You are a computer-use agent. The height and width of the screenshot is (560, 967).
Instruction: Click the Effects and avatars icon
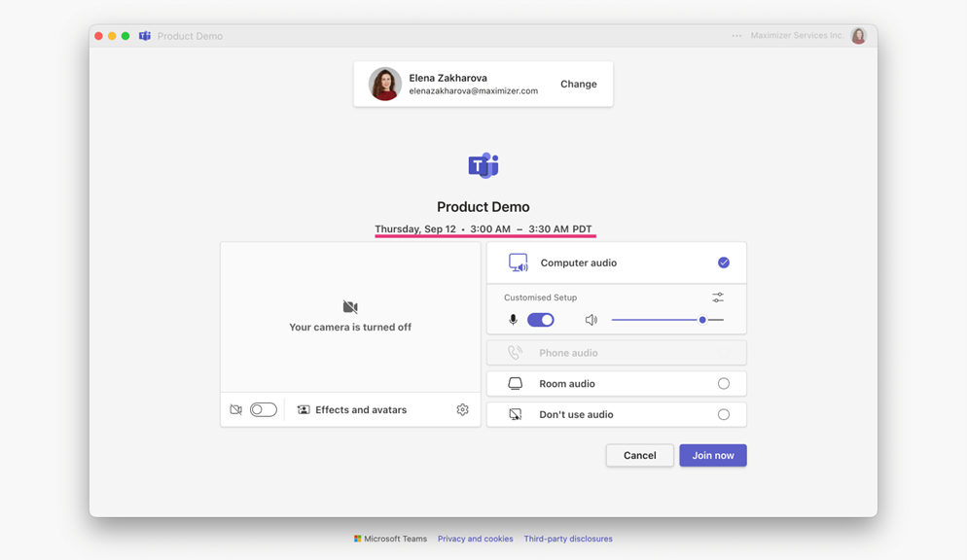(x=304, y=409)
